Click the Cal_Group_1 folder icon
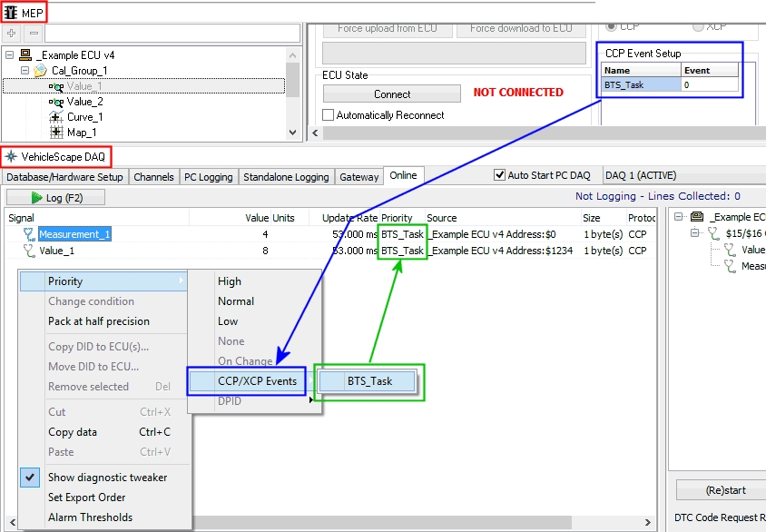 41,71
